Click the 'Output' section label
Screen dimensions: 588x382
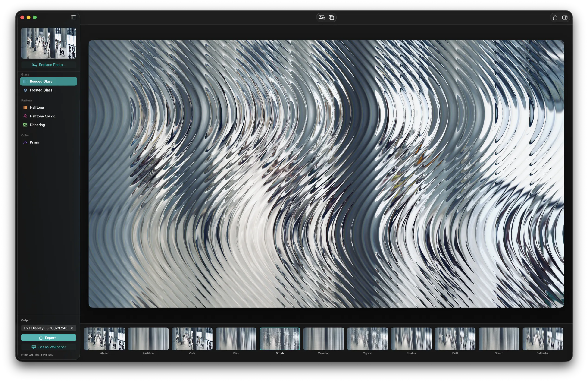click(26, 320)
